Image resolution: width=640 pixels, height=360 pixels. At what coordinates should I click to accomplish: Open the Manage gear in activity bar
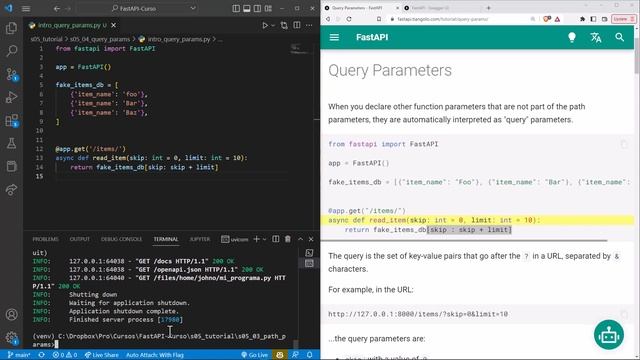(x=11, y=338)
